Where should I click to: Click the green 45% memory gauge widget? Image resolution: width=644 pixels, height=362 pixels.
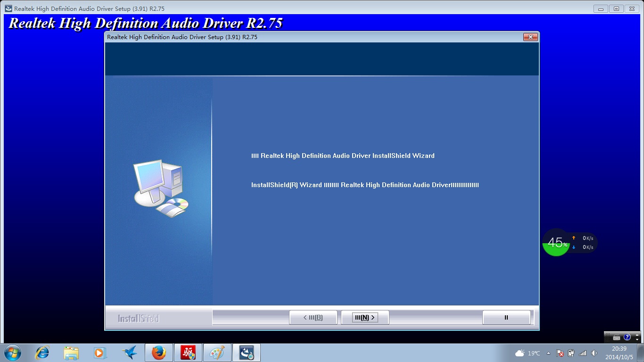[556, 243]
